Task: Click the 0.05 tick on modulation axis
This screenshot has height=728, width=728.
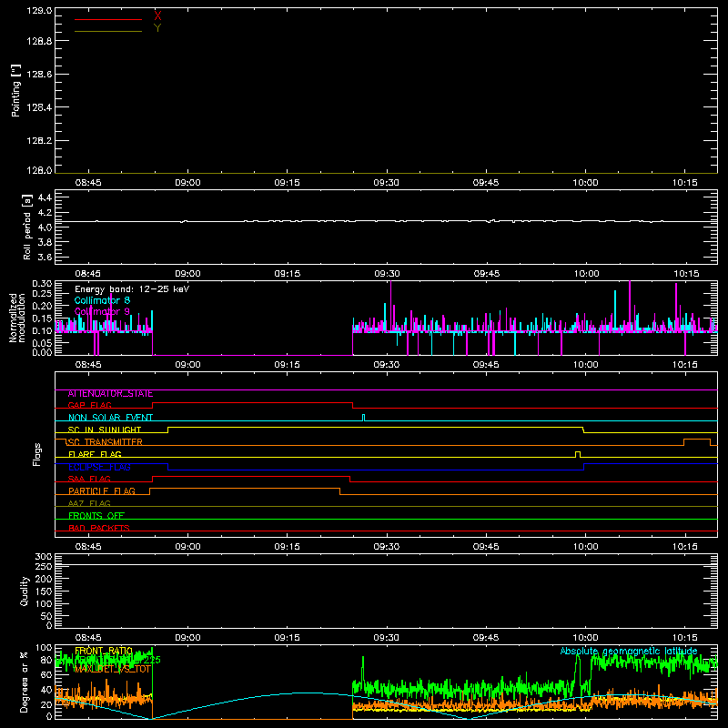Action: click(x=42, y=343)
